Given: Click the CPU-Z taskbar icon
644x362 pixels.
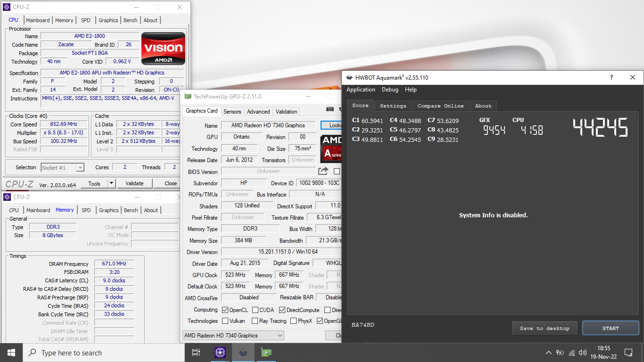Looking at the screenshot, I should click(x=220, y=353).
